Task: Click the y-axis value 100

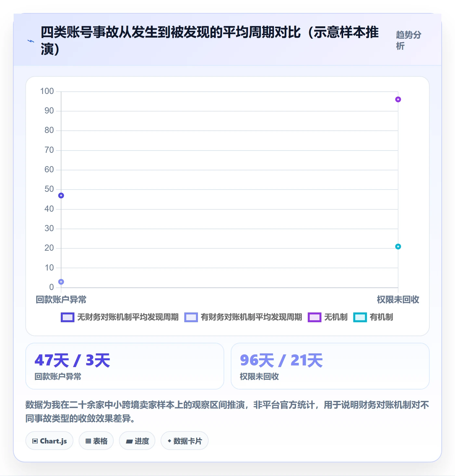Action: coord(47,91)
